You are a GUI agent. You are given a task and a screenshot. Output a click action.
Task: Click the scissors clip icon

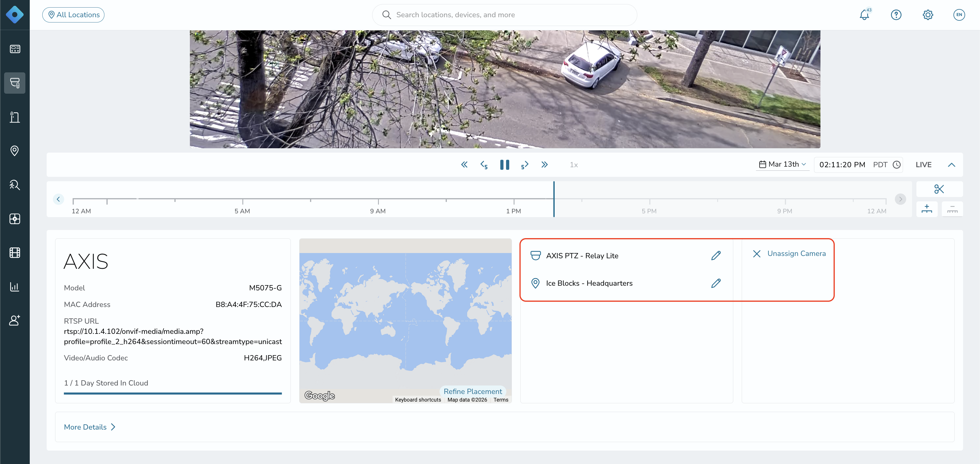[x=939, y=189]
